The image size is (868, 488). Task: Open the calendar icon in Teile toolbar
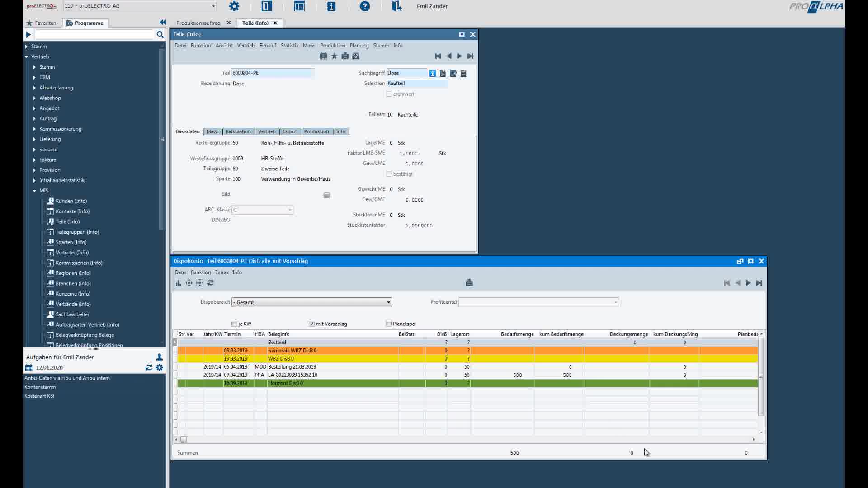323,56
